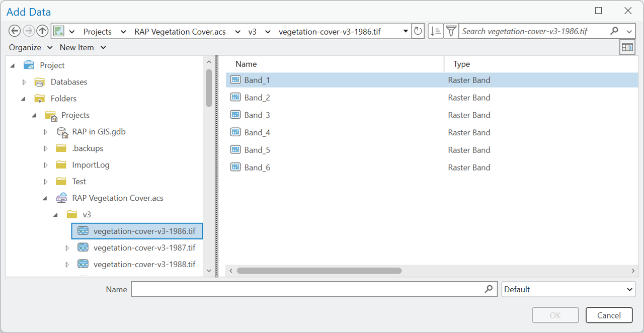The height and width of the screenshot is (333, 644).
Task: Click the refresh icon next to path bar
Action: 418,31
